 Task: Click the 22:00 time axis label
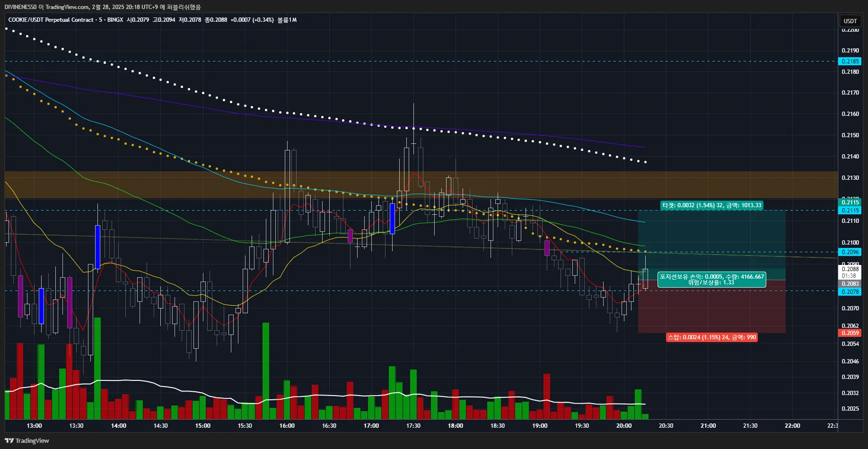click(792, 426)
